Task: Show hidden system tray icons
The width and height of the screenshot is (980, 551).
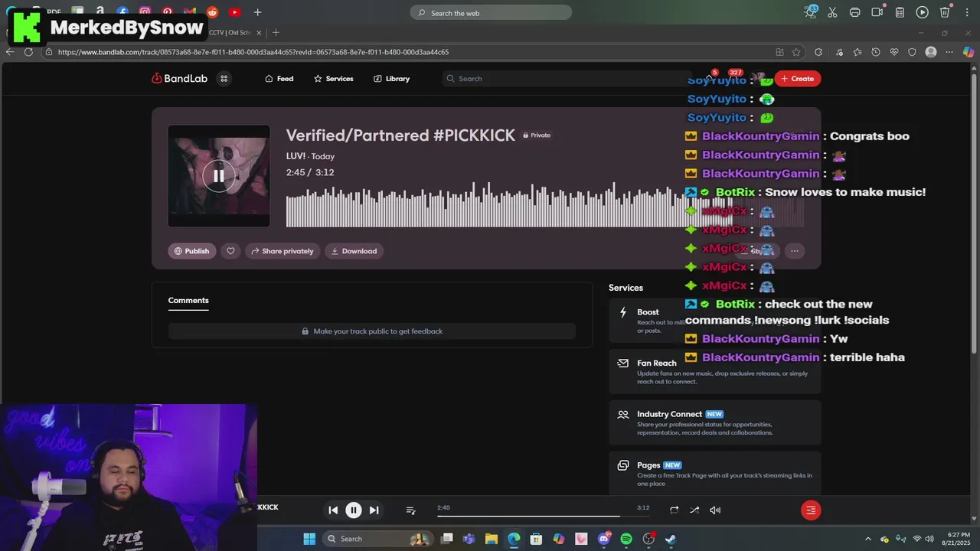Action: click(x=867, y=539)
